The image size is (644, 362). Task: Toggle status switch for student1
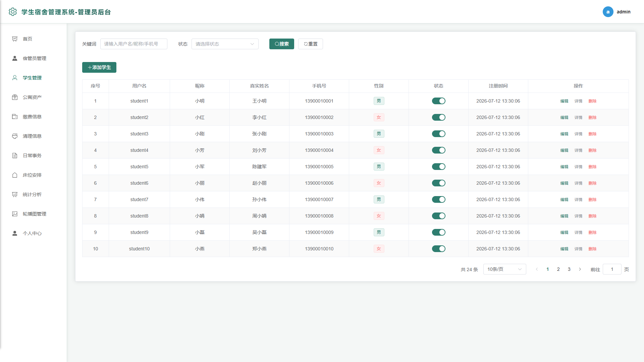[x=438, y=101]
